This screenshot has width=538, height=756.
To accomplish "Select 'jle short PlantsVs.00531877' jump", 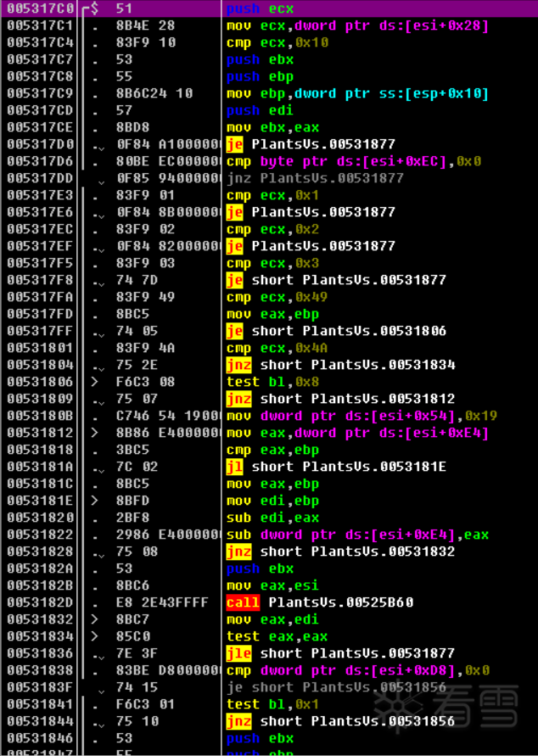I will pyautogui.click(x=340, y=653).
